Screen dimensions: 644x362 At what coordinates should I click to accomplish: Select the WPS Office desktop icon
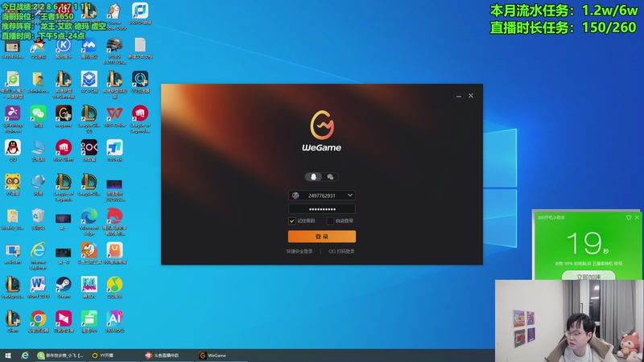[114, 116]
